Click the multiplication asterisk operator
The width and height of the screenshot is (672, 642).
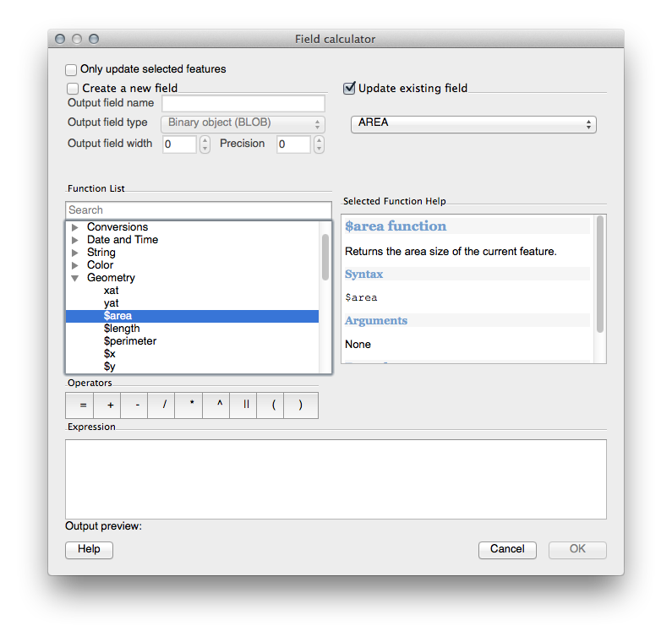(192, 405)
